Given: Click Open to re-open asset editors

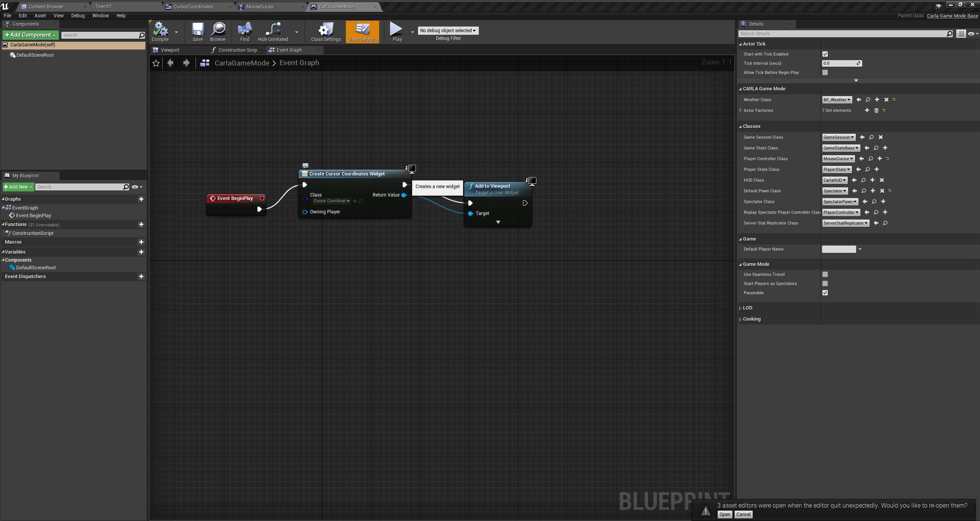Looking at the screenshot, I should pyautogui.click(x=724, y=514).
